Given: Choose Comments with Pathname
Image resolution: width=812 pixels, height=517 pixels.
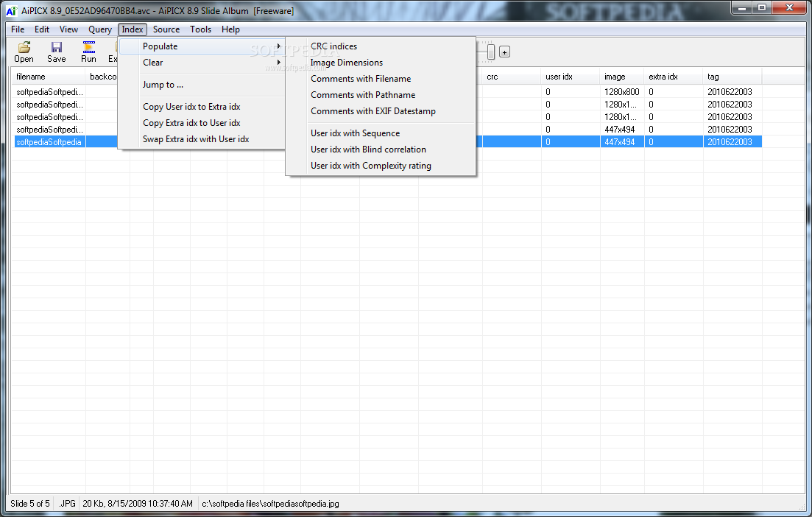Looking at the screenshot, I should pyautogui.click(x=381, y=95).
